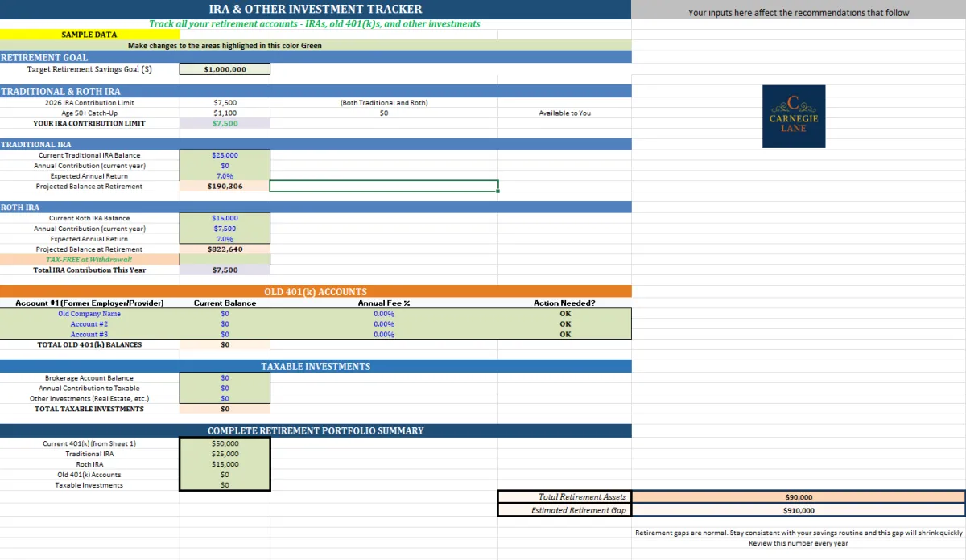Viewport: 966px width, 560px height.
Task: Click the Account #2 annual fee 0.00% cell
Action: [384, 324]
